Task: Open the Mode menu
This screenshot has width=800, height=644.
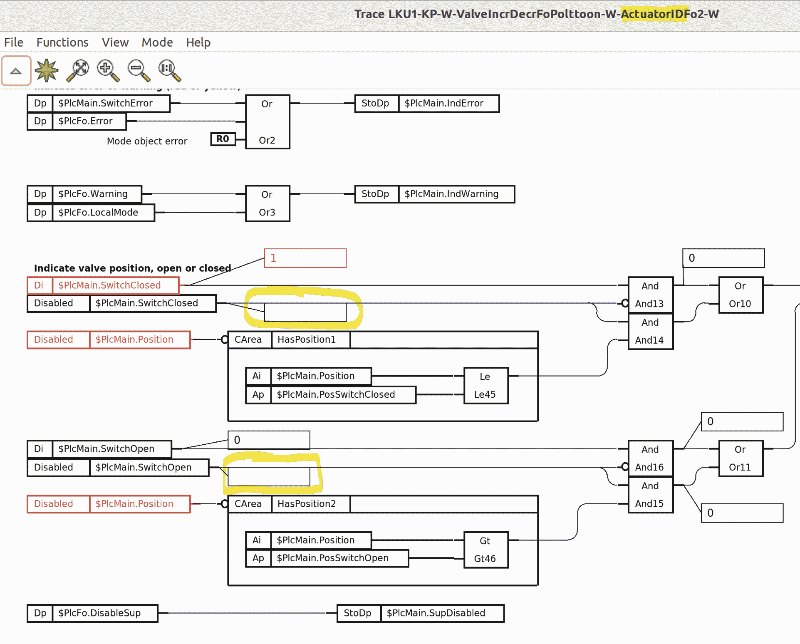Action: pos(157,42)
